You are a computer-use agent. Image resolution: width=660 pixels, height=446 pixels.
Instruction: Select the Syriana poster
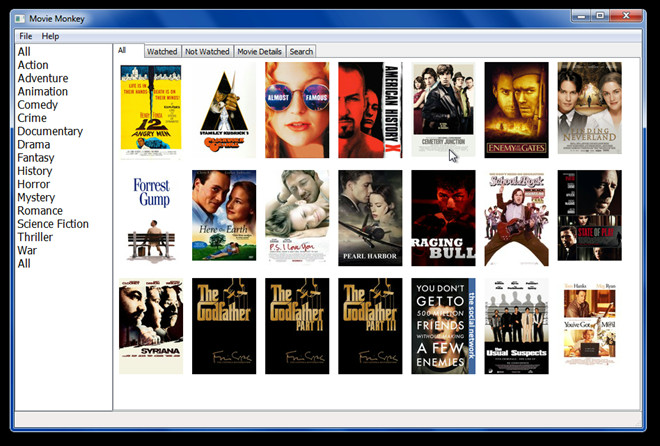coord(151,326)
